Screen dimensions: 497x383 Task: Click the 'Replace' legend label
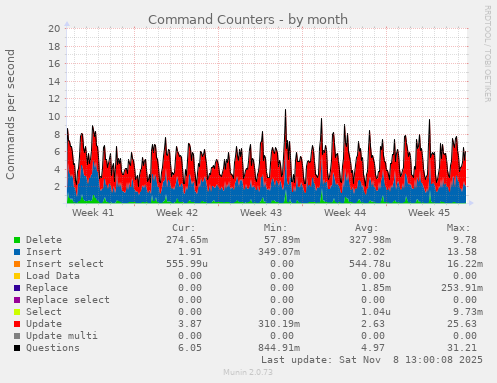(x=47, y=288)
